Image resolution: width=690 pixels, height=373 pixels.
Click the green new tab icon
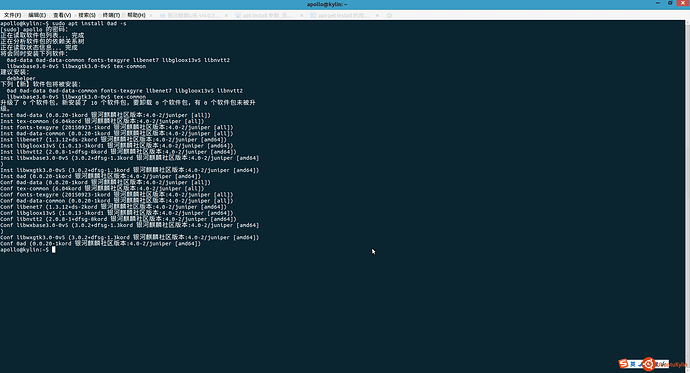tap(389, 15)
